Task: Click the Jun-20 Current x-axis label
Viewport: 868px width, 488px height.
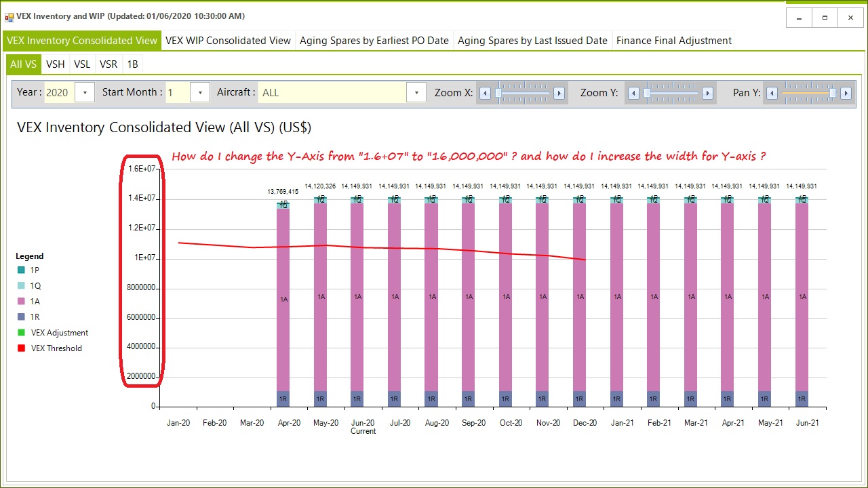Action: pyautogui.click(x=363, y=427)
